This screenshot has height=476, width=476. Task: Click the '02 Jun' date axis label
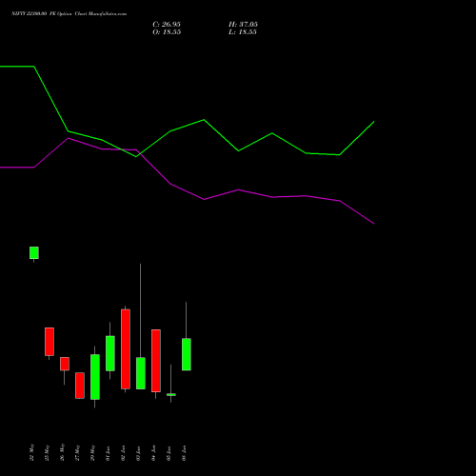[x=123, y=453]
